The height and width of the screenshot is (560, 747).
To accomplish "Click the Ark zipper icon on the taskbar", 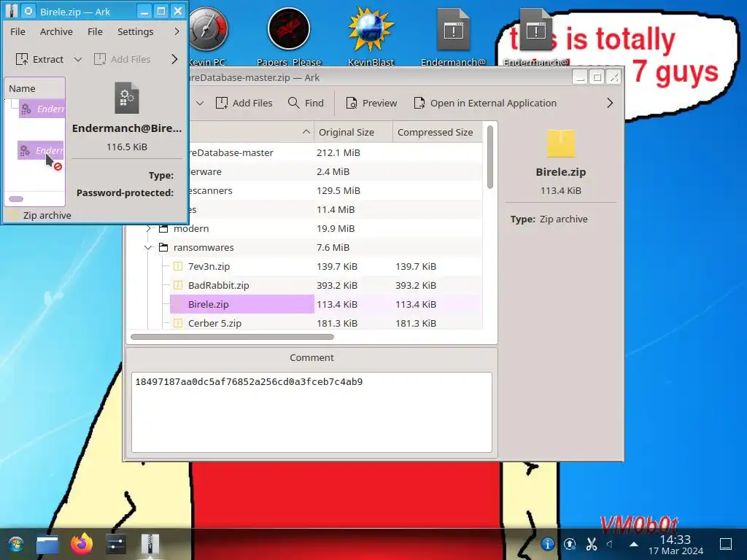I will point(150,544).
